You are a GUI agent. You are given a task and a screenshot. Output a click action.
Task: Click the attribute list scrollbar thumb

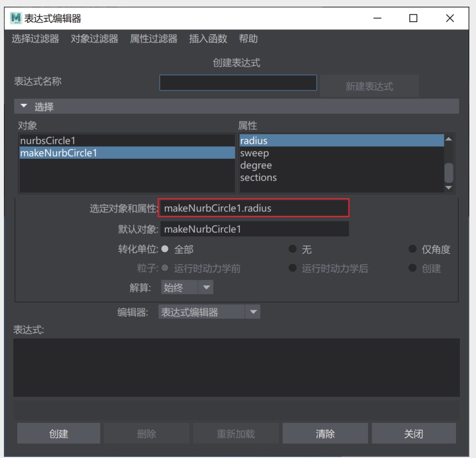click(449, 173)
